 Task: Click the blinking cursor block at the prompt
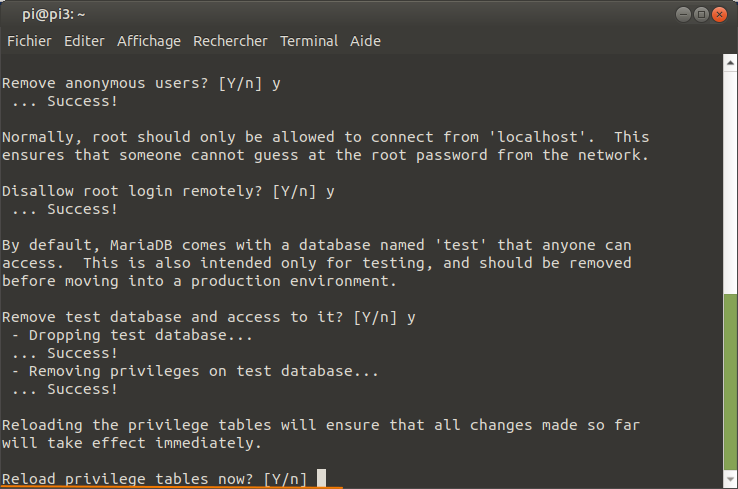point(321,478)
